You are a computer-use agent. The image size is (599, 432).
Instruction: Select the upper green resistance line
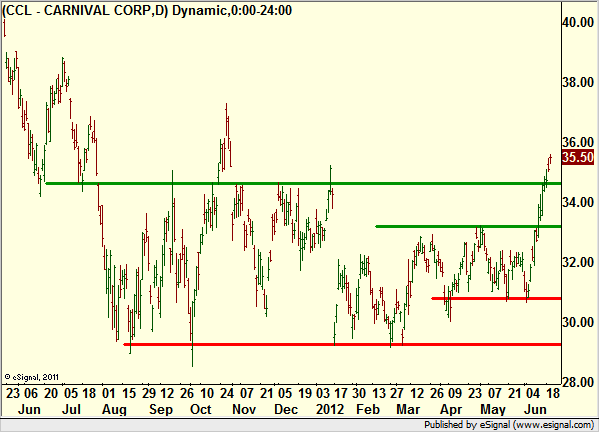pyautogui.click(x=303, y=184)
